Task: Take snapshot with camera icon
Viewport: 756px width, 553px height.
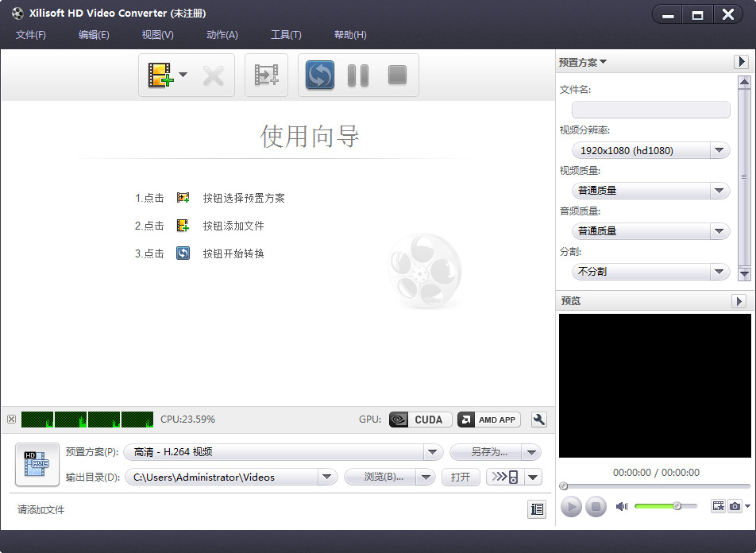Action: [735, 505]
